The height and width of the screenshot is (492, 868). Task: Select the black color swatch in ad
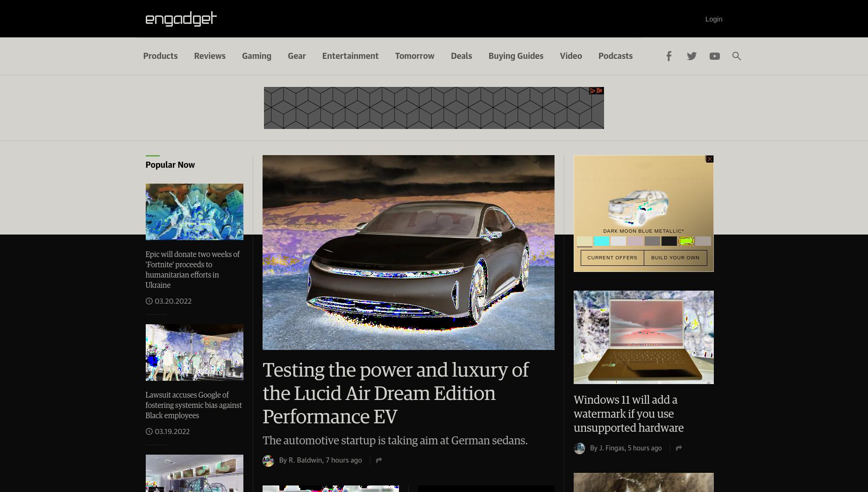(x=669, y=241)
